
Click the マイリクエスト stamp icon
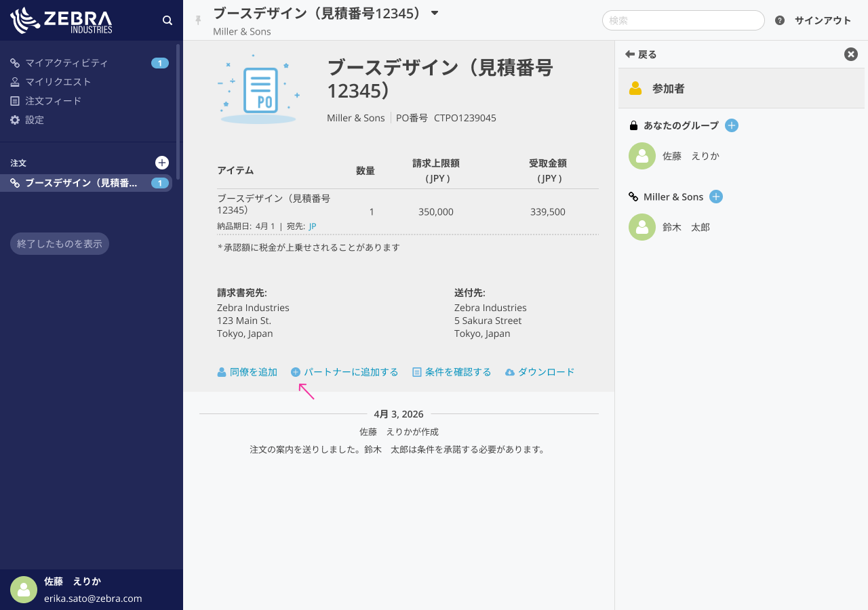point(15,82)
